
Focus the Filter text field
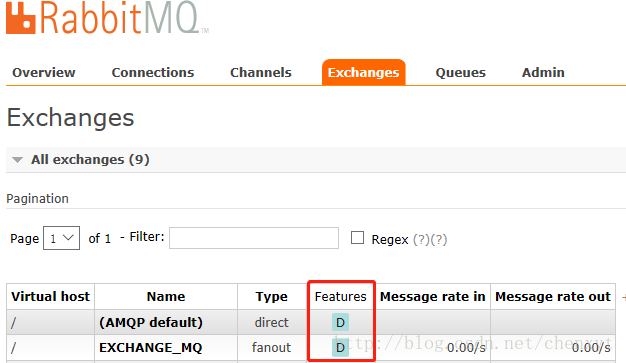pos(254,238)
